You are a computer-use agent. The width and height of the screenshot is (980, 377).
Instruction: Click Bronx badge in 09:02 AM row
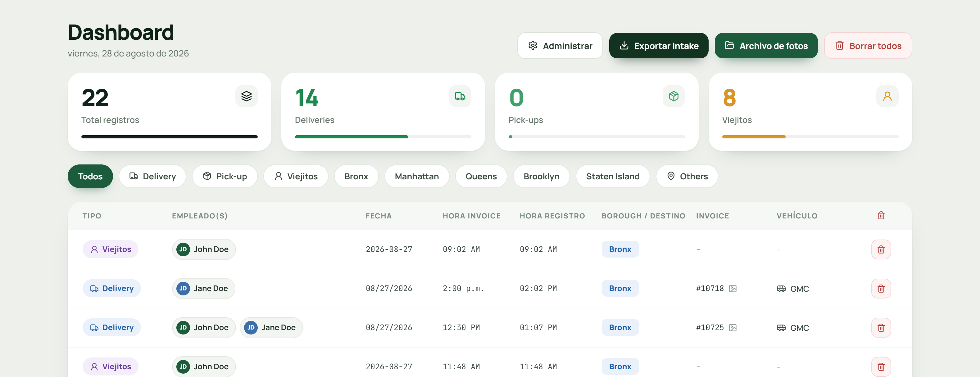(620, 249)
